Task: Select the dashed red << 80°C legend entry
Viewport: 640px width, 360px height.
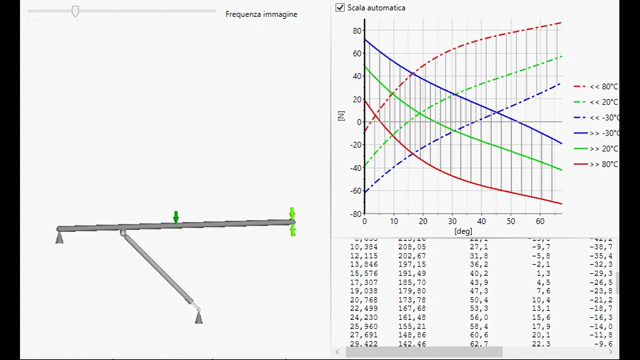Action: click(x=596, y=87)
